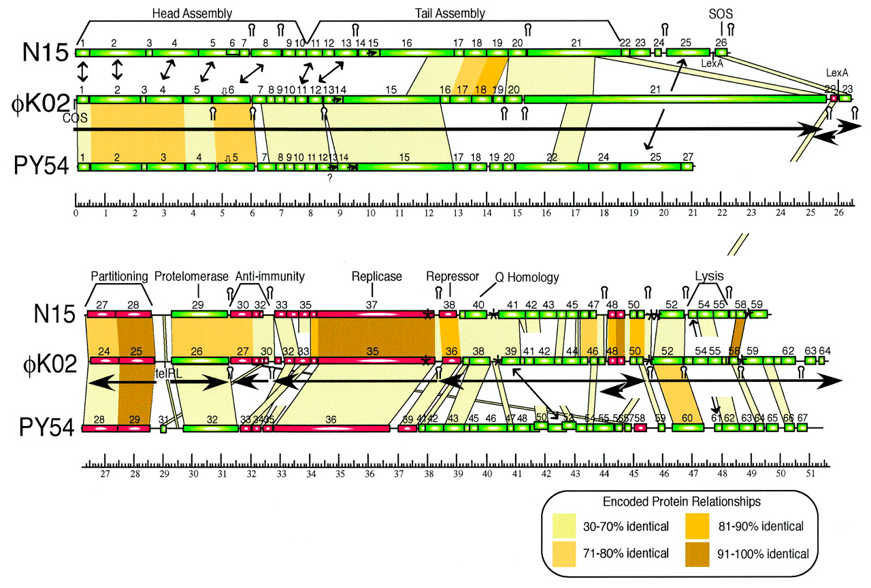The width and height of the screenshot is (871, 588).
Task: Select red gene 24 box in φK02 row
Action: point(103,361)
